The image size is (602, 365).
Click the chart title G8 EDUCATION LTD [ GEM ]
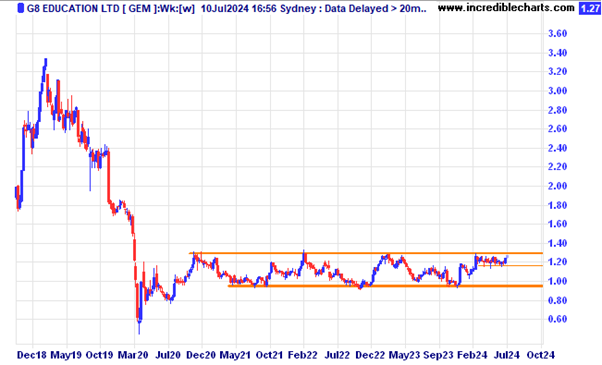click(x=91, y=8)
